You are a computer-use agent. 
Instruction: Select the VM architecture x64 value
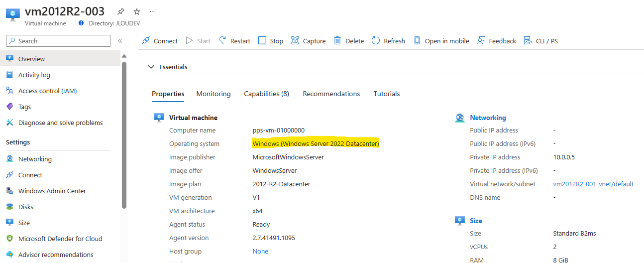(x=257, y=211)
